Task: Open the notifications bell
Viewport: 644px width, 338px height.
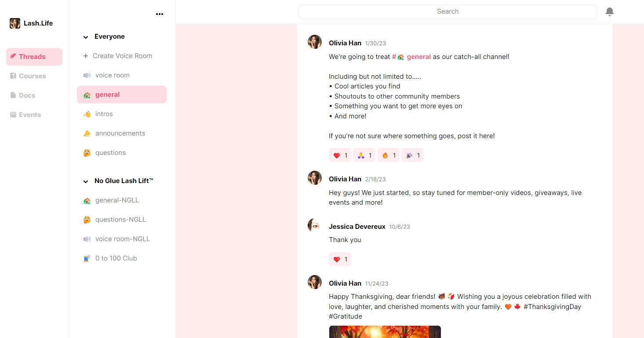Action: 609,12
